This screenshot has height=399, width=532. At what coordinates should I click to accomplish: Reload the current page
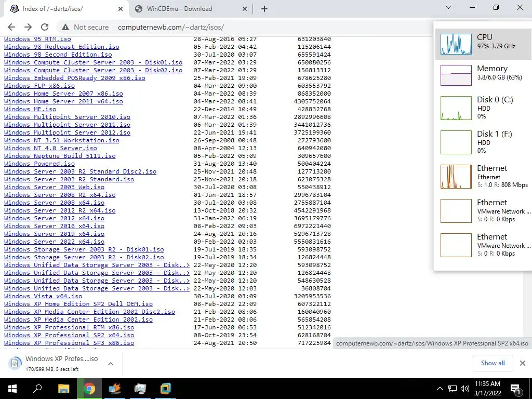(45, 27)
